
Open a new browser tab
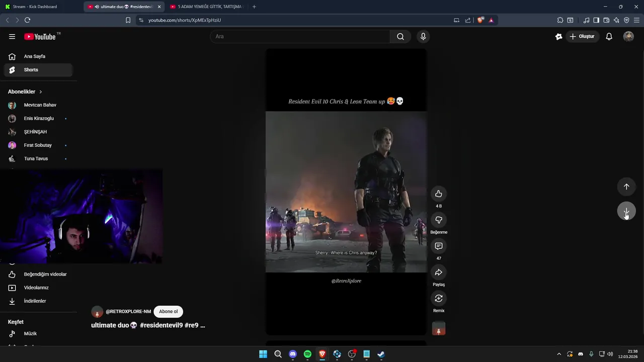(x=254, y=7)
